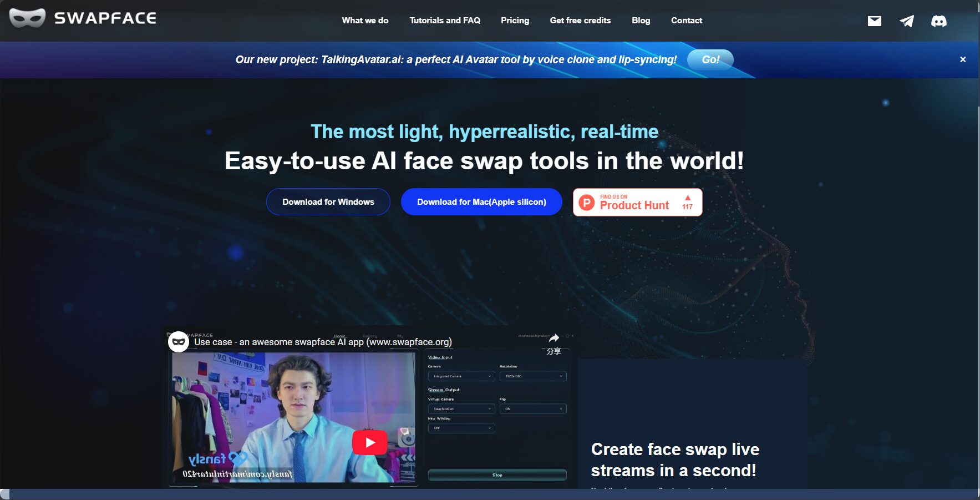Open the email envelope icon
This screenshot has height=500, width=980.
[x=875, y=21]
